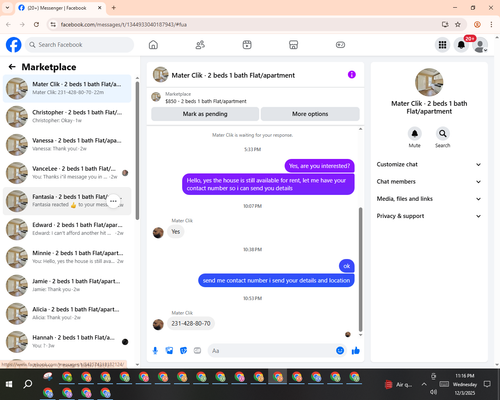Open emoji picker in message box
Viewport: 500px width, 400px height.
coord(340,351)
